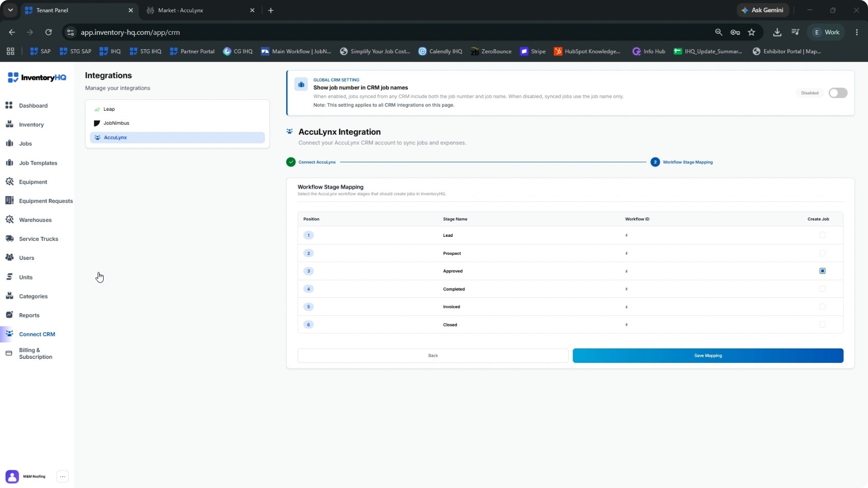Check Create Job for Closed stage
Screen dimensions: 868x488
click(822, 324)
